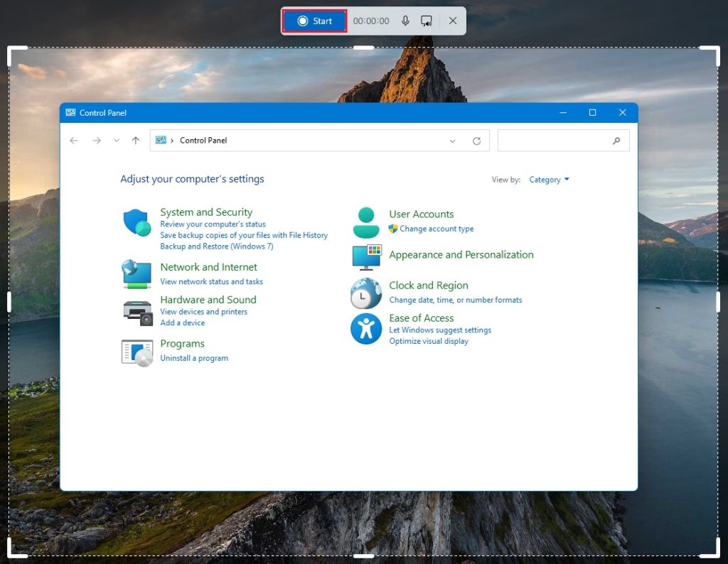Open Appearance and Personalization monitor icon
This screenshot has width=728, height=564.
pos(367,257)
